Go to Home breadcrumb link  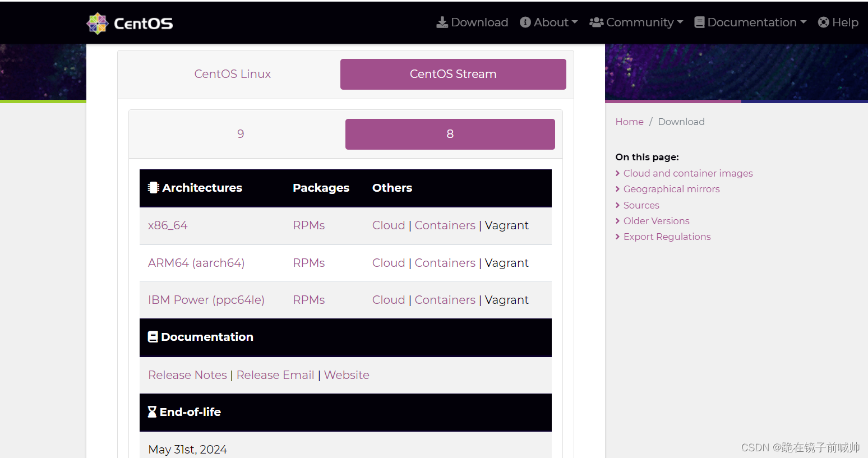click(x=630, y=122)
